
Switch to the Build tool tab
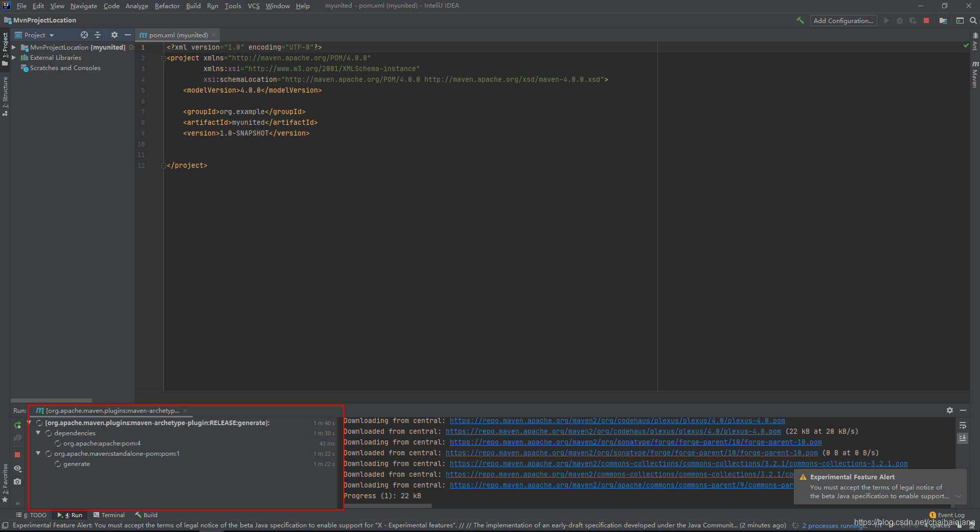[x=146, y=515]
